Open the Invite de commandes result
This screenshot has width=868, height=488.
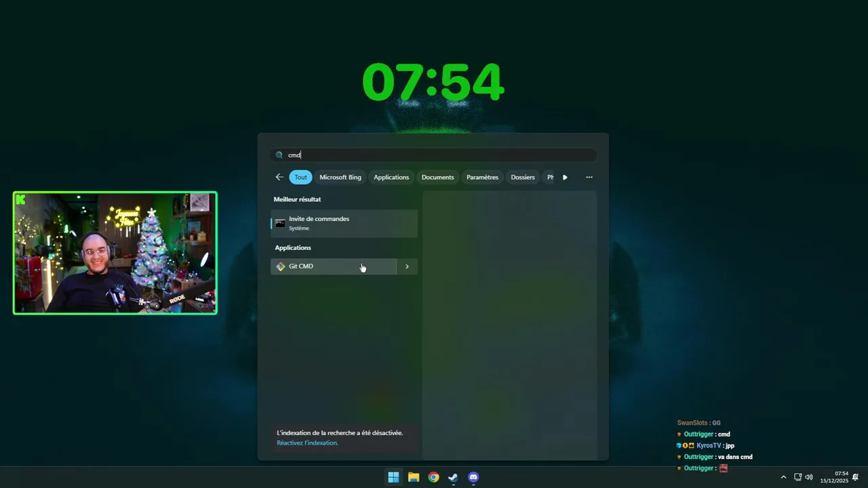point(344,223)
